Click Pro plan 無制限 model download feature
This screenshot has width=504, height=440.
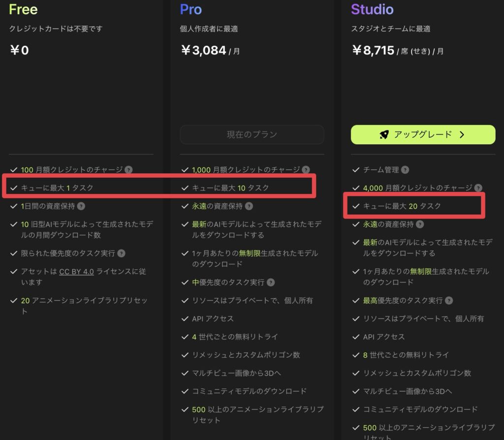tap(255, 258)
